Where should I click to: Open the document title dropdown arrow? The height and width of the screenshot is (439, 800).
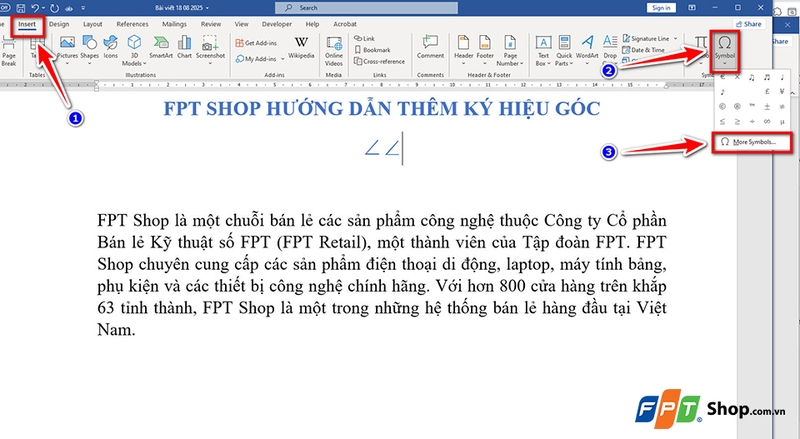pyautogui.click(x=208, y=8)
